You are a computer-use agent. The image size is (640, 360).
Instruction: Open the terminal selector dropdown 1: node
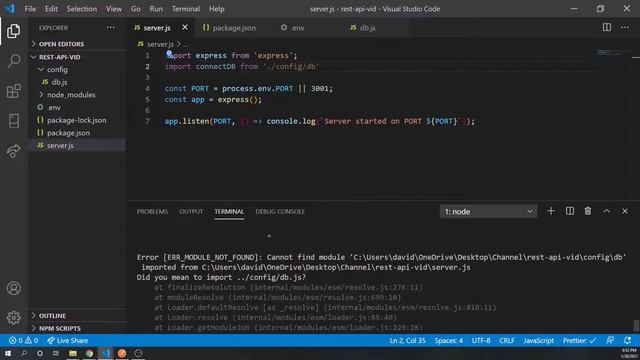(x=489, y=211)
